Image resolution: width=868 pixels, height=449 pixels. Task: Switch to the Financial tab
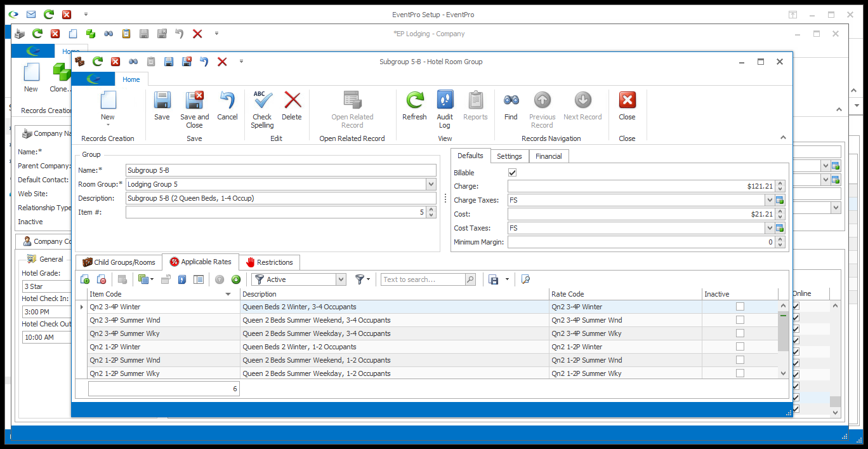(549, 156)
